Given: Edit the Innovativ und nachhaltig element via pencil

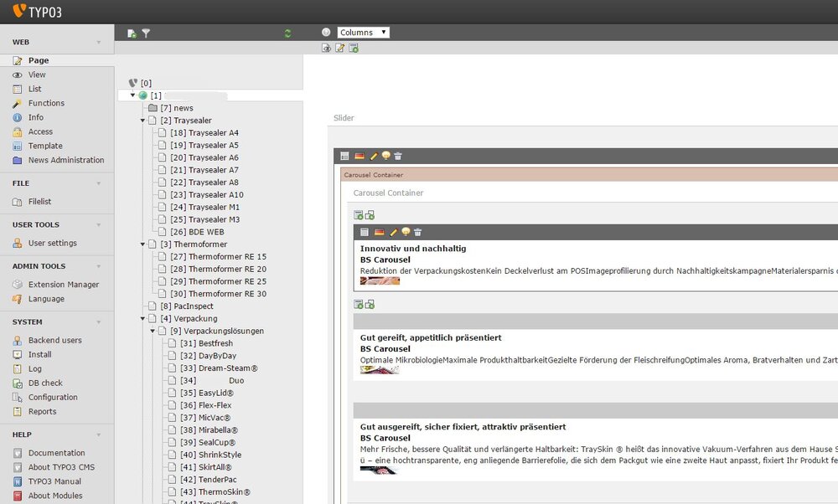Looking at the screenshot, I should pyautogui.click(x=393, y=232).
